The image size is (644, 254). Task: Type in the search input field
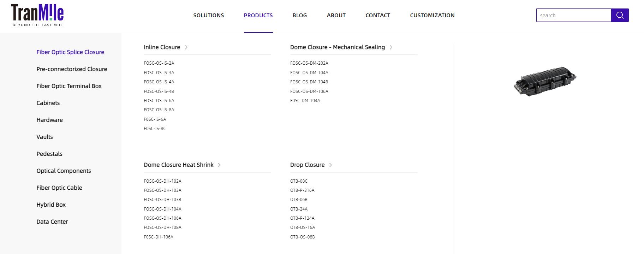coord(573,15)
